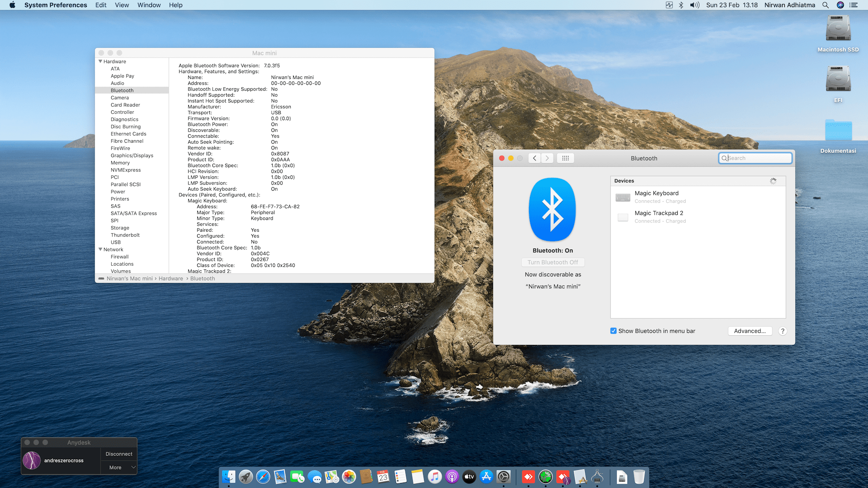Open the Help menu
Image resolution: width=868 pixels, height=488 pixels.
(176, 5)
